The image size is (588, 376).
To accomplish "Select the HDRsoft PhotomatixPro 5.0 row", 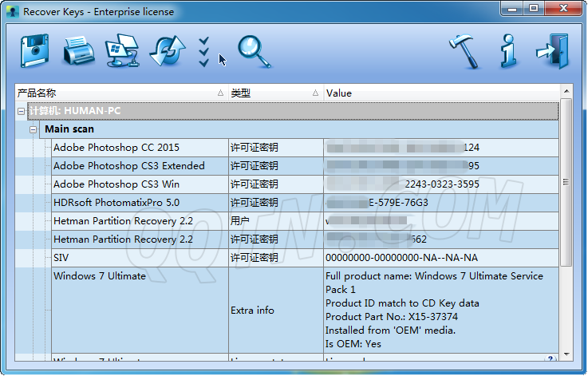I will 116,203.
